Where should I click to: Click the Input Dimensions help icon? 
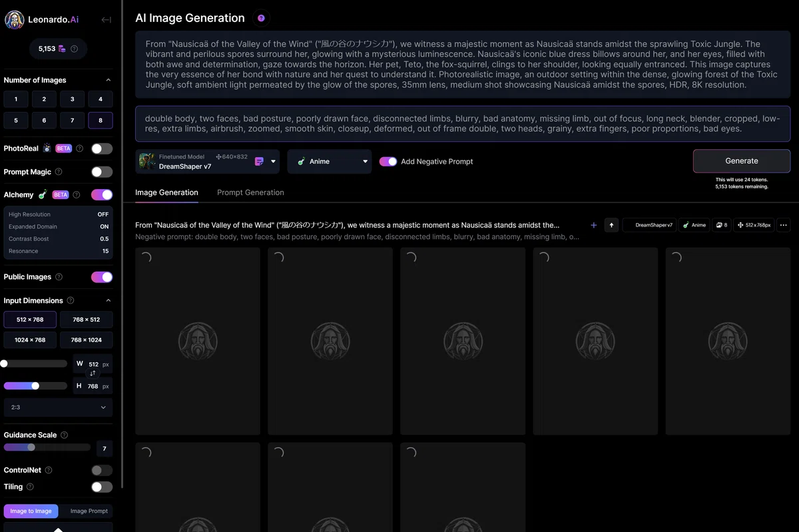pos(71,300)
